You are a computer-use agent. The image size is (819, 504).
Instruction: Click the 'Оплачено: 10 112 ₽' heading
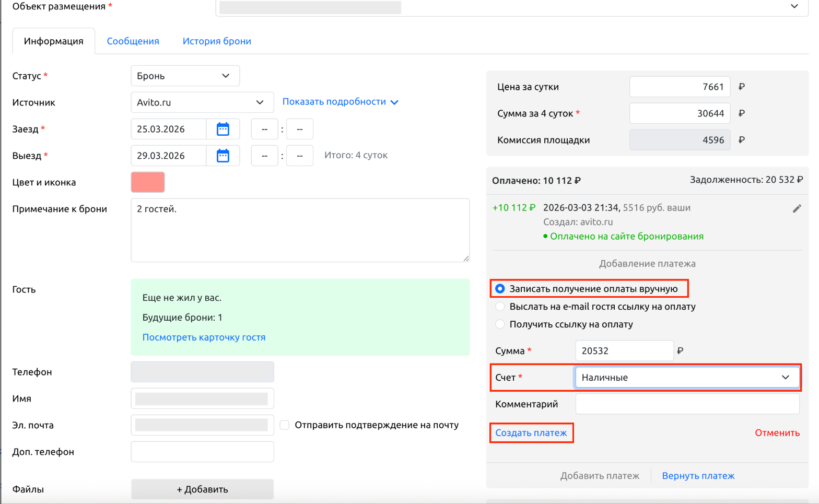click(x=536, y=181)
